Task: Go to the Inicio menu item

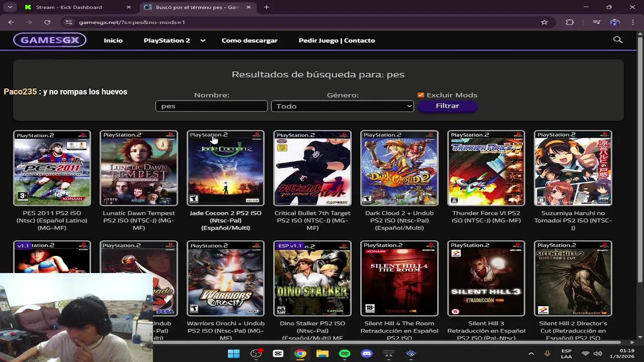Action: click(x=113, y=40)
